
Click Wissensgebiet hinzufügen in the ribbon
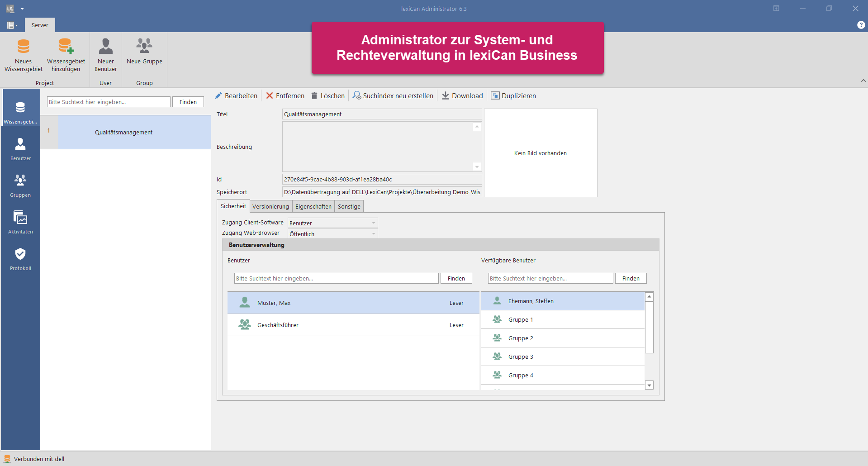(x=66, y=47)
